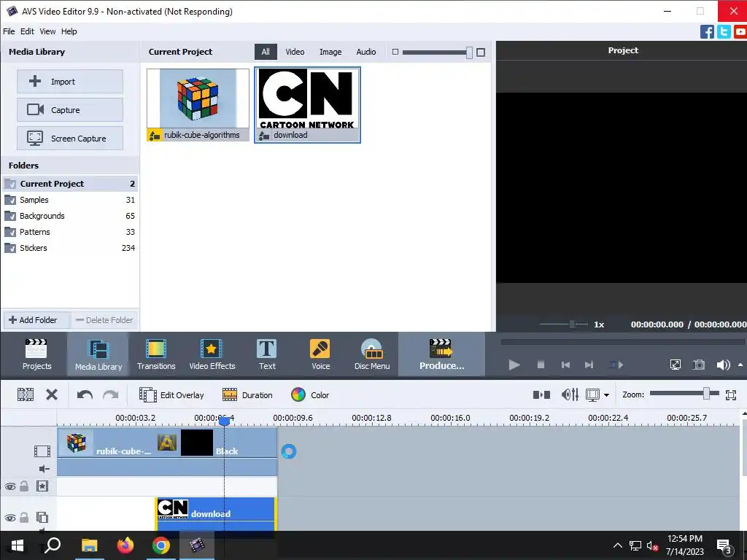Click the Split timeline icon
The height and width of the screenshot is (560, 747).
[x=26, y=394]
